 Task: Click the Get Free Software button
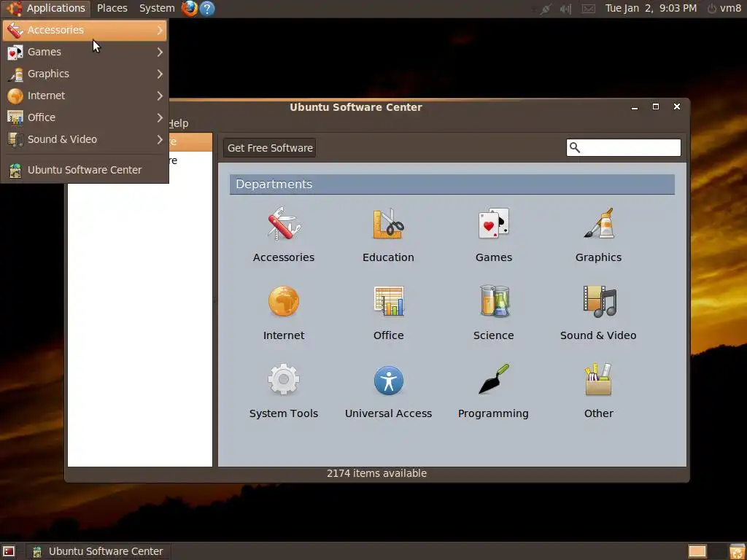[270, 148]
